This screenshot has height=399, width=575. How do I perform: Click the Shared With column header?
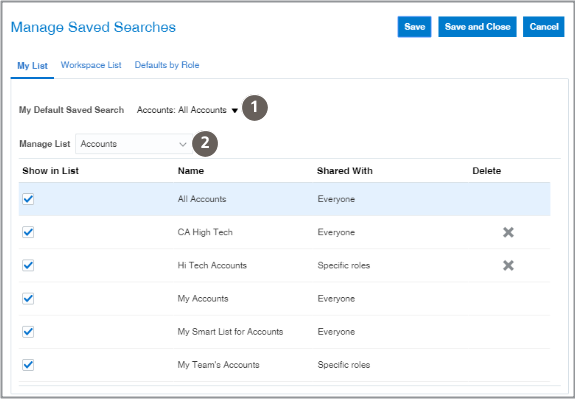[345, 171]
